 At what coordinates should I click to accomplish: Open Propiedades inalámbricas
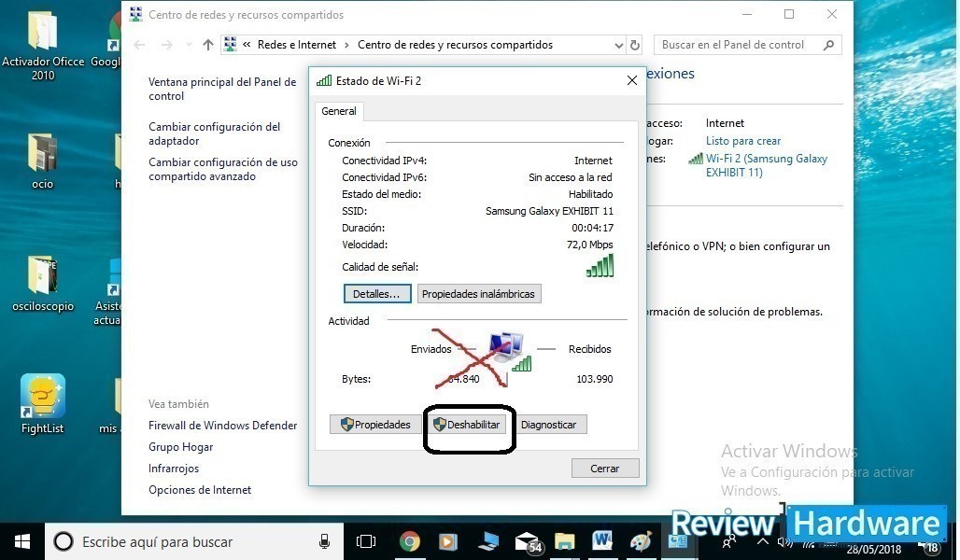478,294
